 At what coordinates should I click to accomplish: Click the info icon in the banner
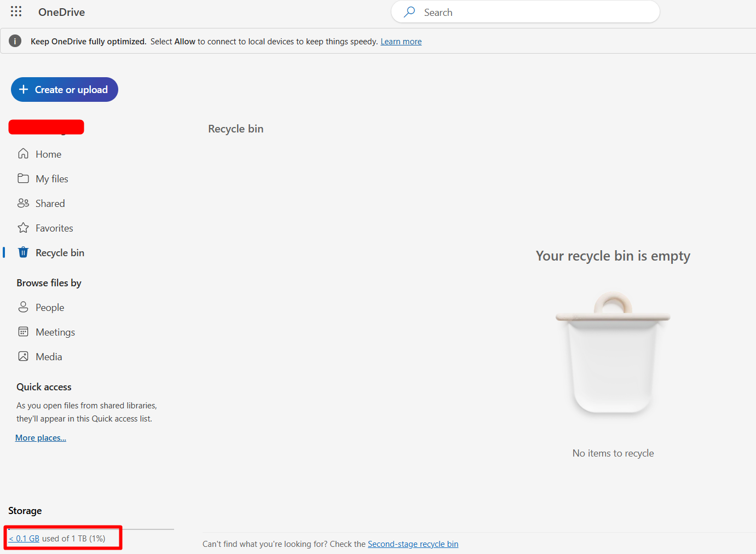(15, 41)
